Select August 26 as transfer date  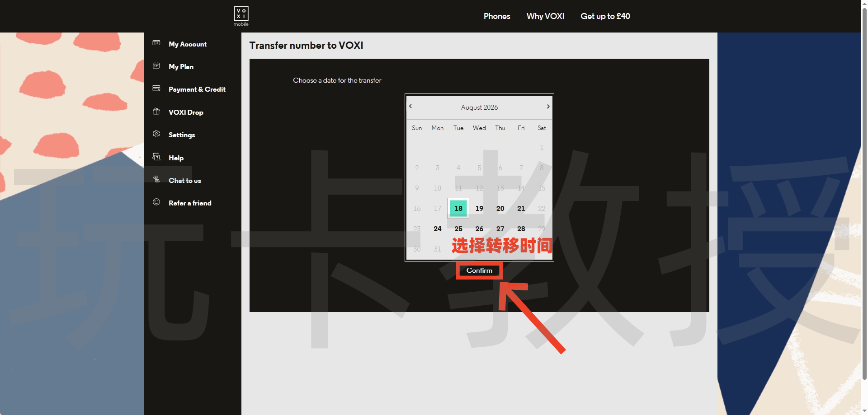[479, 228]
